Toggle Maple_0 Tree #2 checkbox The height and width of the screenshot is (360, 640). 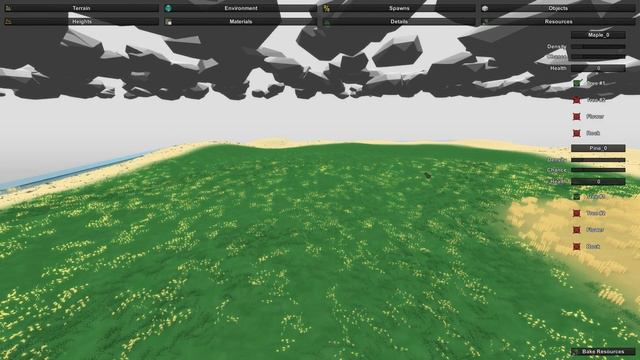click(576, 100)
